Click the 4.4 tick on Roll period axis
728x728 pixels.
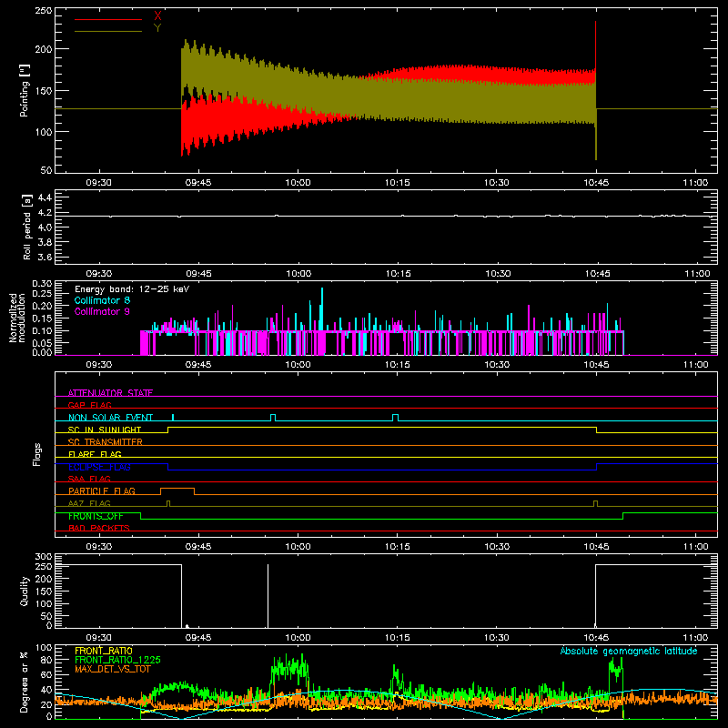coord(45,197)
